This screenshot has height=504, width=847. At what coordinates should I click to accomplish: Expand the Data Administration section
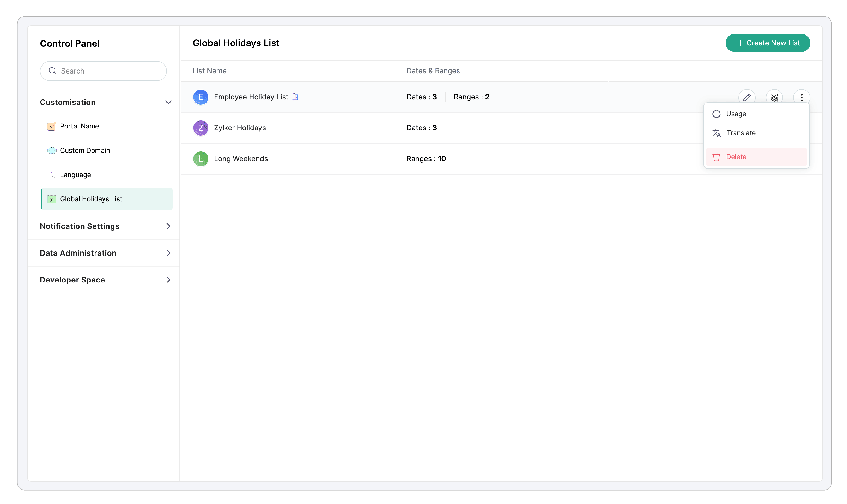168,253
